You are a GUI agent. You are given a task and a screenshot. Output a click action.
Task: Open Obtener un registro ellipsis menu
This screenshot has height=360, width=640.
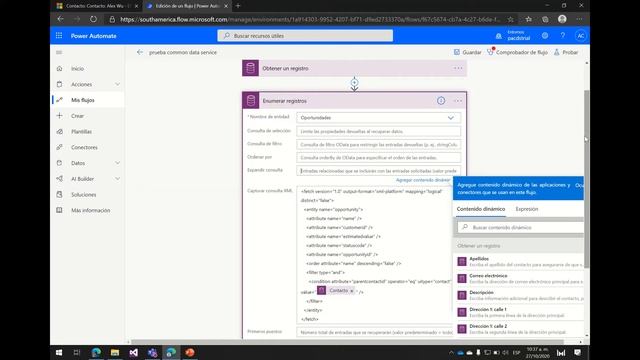(458, 68)
